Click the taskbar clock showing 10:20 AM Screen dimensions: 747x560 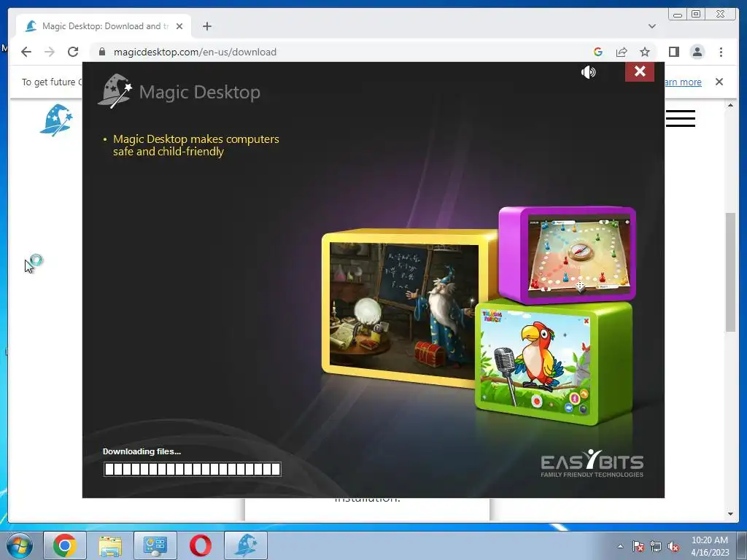coord(709,545)
